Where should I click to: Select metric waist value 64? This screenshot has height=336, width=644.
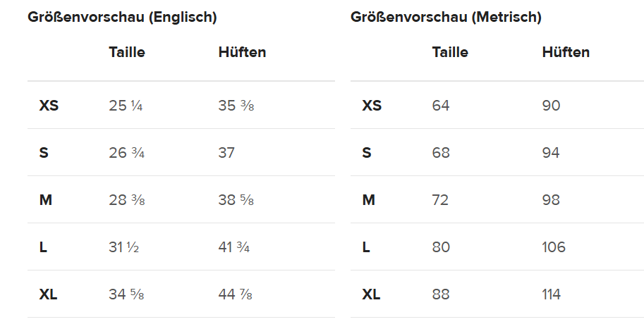click(441, 106)
